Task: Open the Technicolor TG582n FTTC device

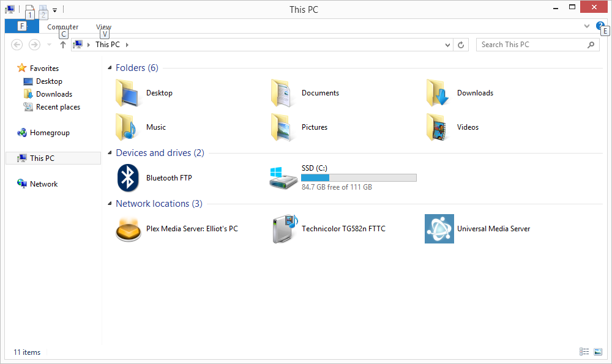Action: (x=284, y=229)
